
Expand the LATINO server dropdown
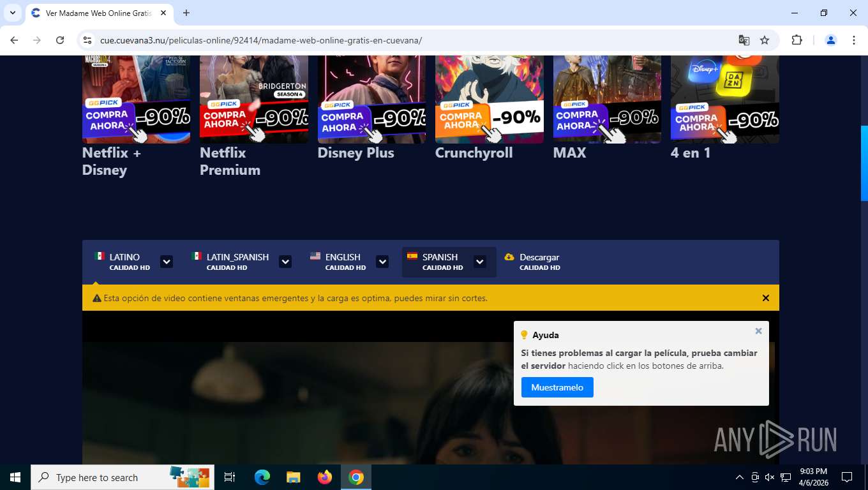(x=167, y=262)
